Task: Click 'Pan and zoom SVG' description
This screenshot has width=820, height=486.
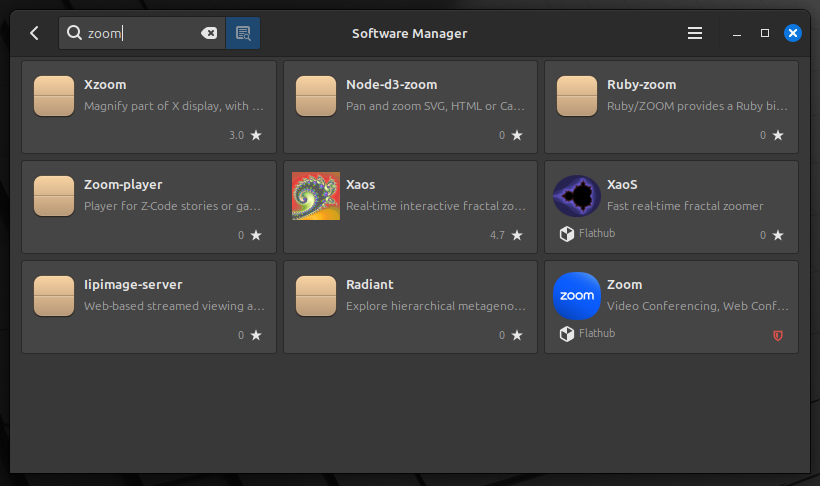Action: coord(435,106)
